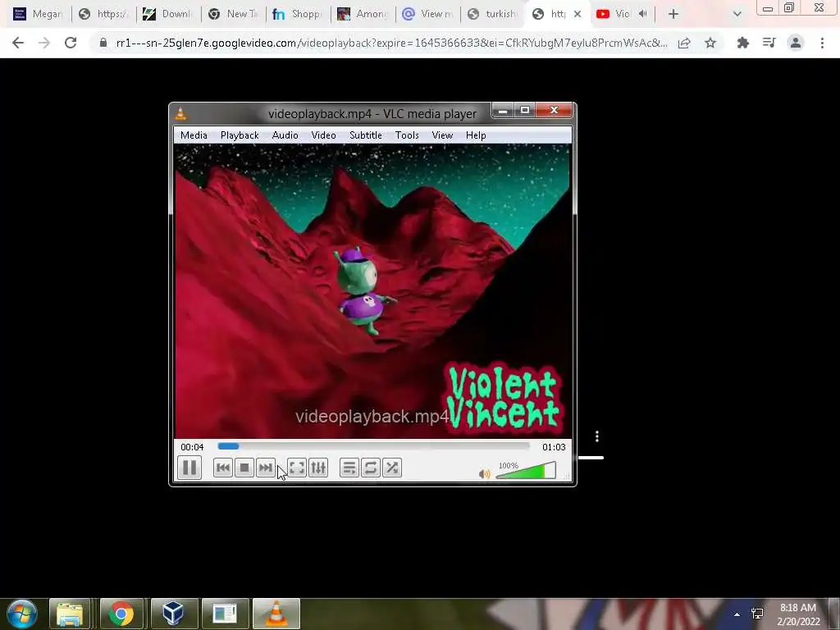The height and width of the screenshot is (630, 840).
Task: Click the site lock icon
Action: (x=103, y=43)
